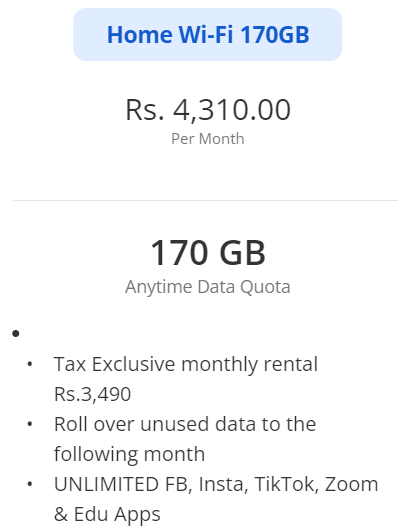Viewport: 398px width, 527px height.
Task: Click the Anytime Data Quota caption
Action: 208,287
